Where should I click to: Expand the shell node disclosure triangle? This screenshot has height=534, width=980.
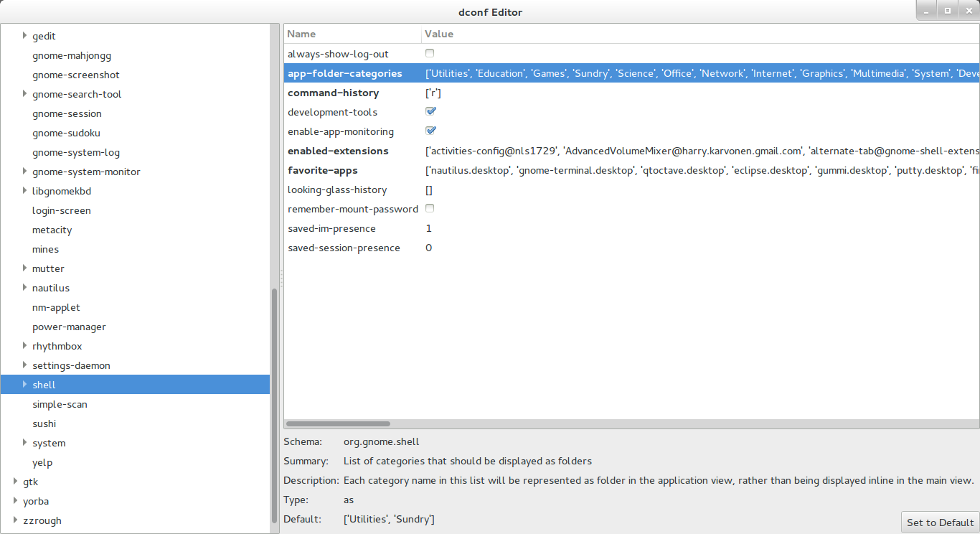[x=25, y=385]
